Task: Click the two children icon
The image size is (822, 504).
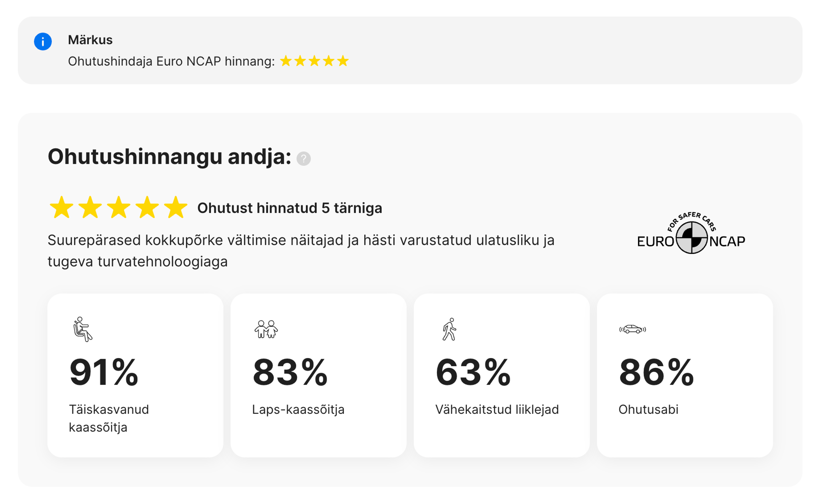Action: [x=266, y=329]
